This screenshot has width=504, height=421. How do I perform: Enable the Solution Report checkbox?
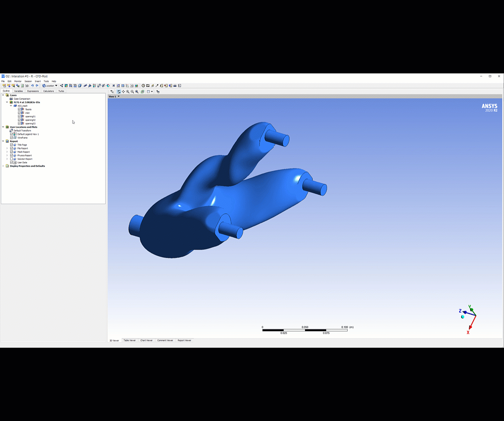pyautogui.click(x=11, y=159)
